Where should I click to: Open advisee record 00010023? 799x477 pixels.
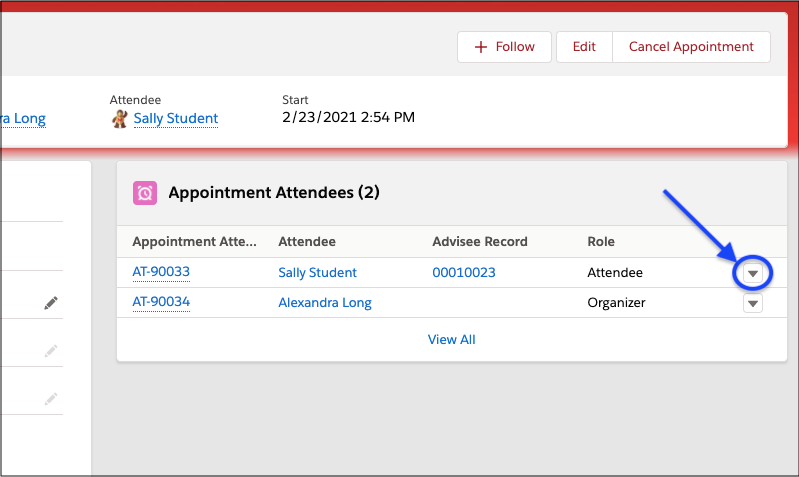463,272
